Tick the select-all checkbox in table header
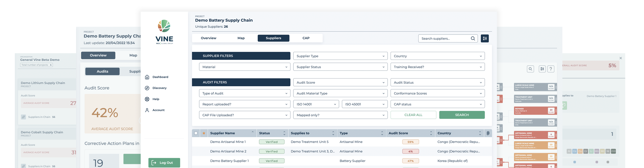The height and width of the screenshot is (168, 644). click(x=196, y=133)
